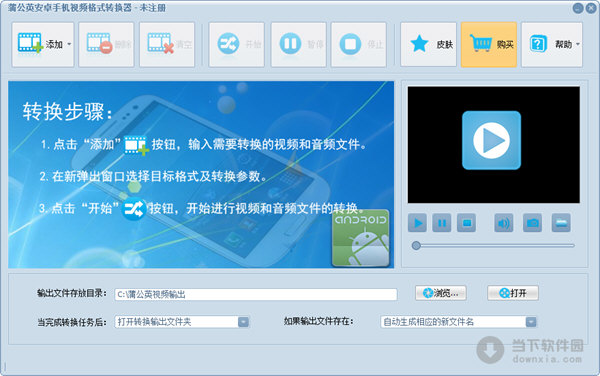
Task: Open the snapshot folder icon in the player
Action: click(x=561, y=223)
